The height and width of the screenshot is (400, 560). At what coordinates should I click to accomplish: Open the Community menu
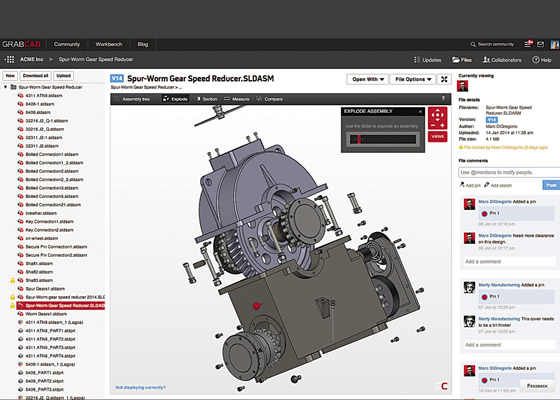click(67, 44)
